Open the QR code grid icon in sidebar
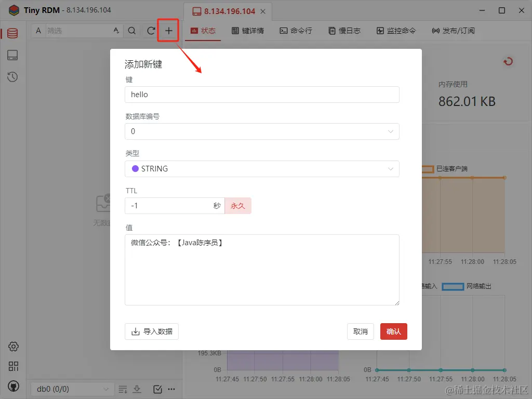 13,366
